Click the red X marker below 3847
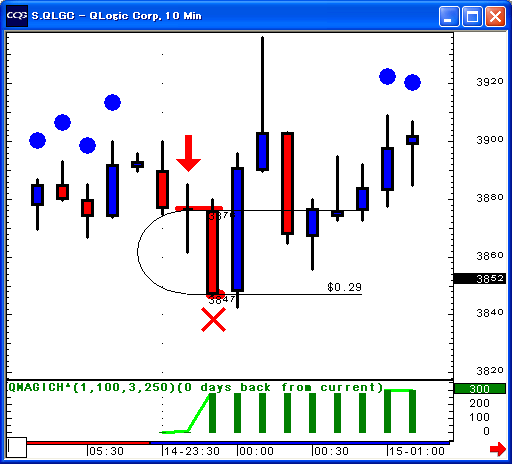The image size is (512, 464). [213, 320]
